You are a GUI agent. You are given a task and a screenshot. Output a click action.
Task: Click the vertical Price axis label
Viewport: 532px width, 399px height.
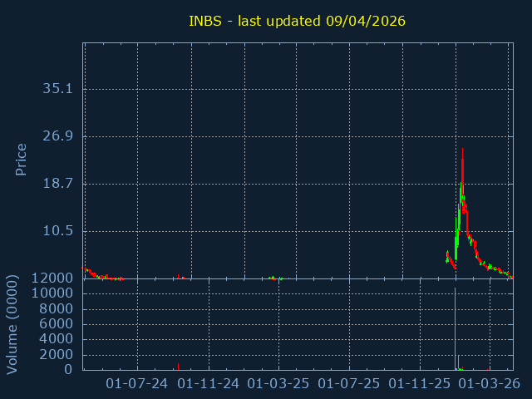tap(22, 160)
